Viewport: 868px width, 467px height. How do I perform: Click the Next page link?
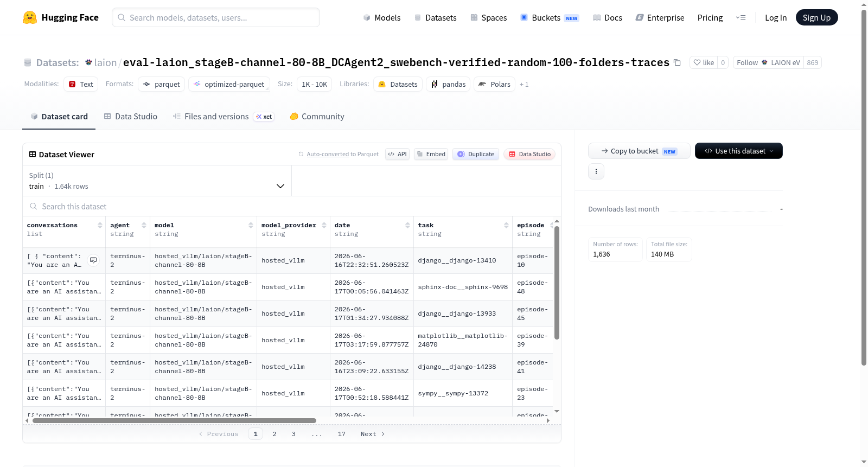(373, 434)
